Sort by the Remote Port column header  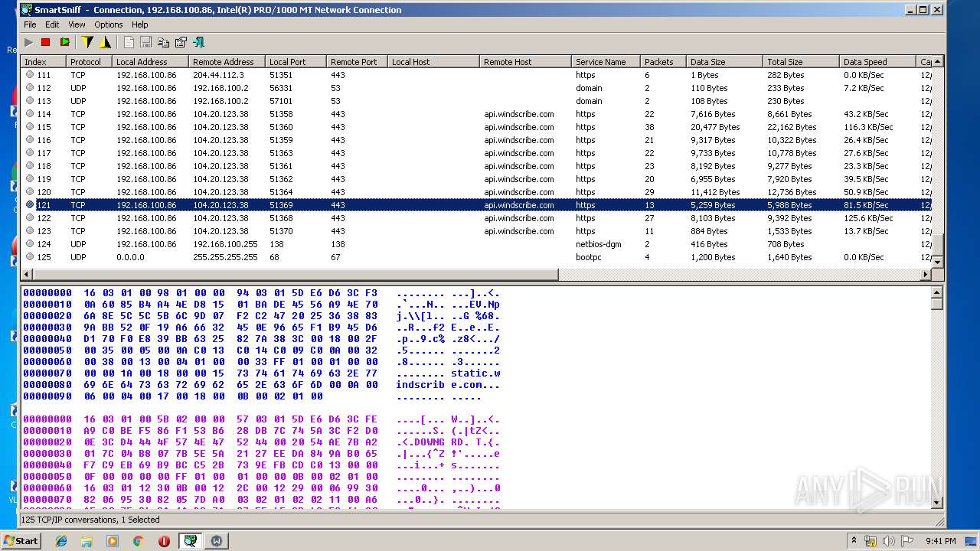click(357, 62)
